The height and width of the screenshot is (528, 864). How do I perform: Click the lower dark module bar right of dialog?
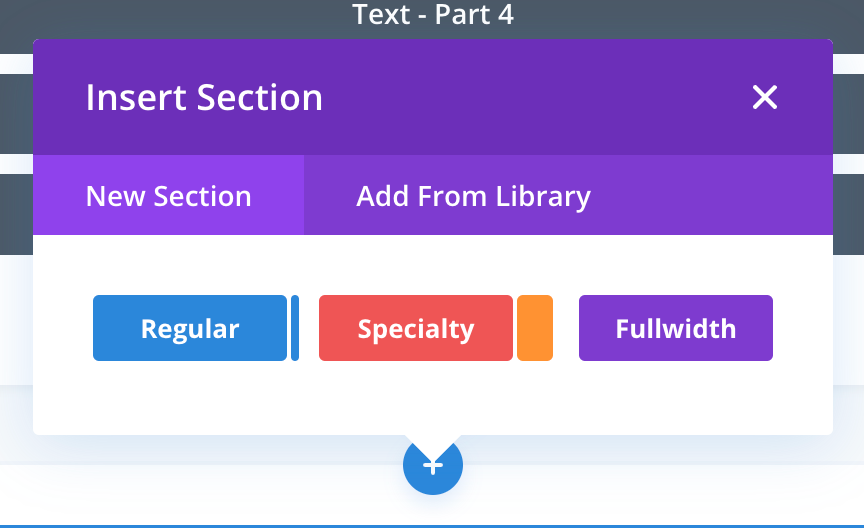click(x=848, y=200)
